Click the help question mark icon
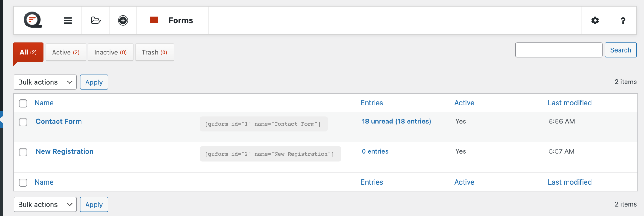644x216 pixels. click(x=623, y=20)
